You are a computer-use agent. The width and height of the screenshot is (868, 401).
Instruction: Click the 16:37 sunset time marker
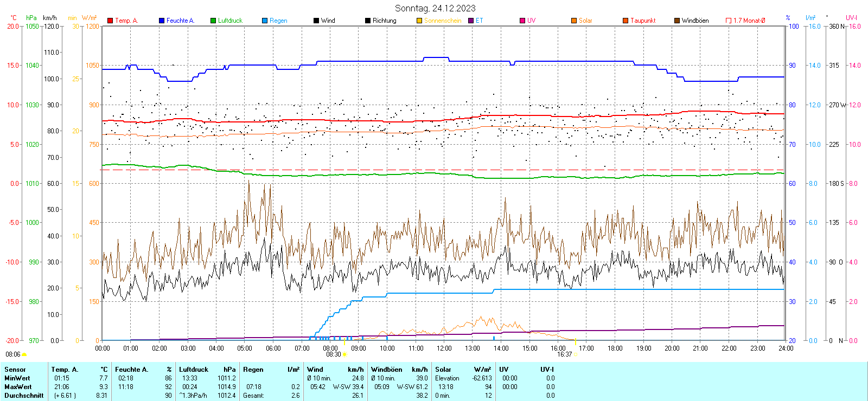pos(564,354)
